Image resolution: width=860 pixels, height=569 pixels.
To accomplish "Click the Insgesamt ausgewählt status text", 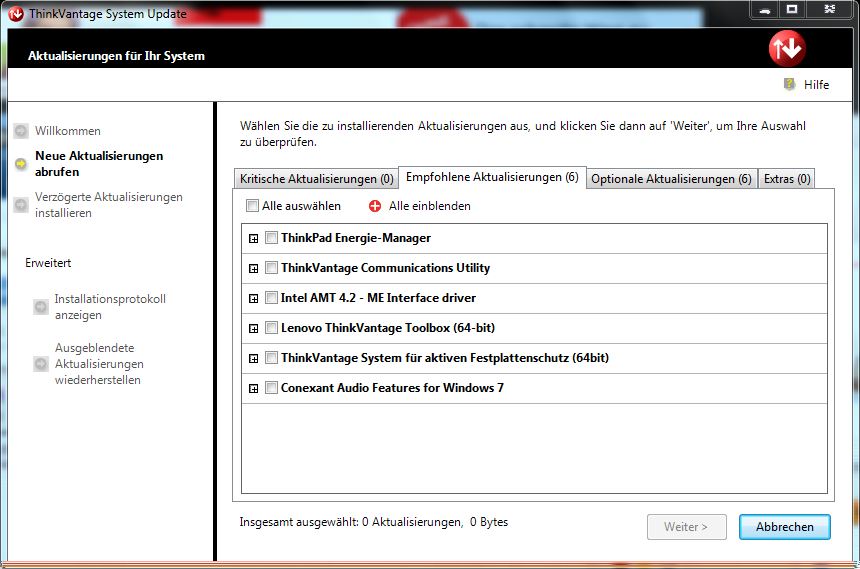I will pyautogui.click(x=374, y=522).
